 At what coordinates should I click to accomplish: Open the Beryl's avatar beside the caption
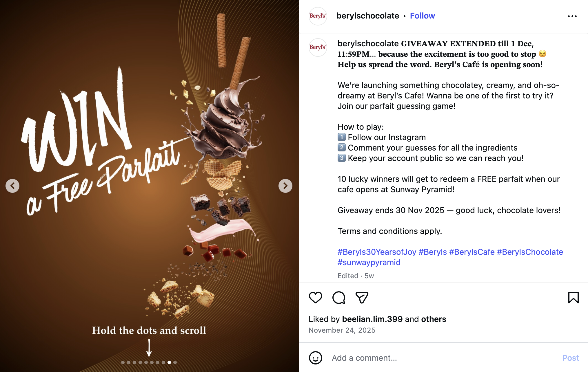point(318,47)
